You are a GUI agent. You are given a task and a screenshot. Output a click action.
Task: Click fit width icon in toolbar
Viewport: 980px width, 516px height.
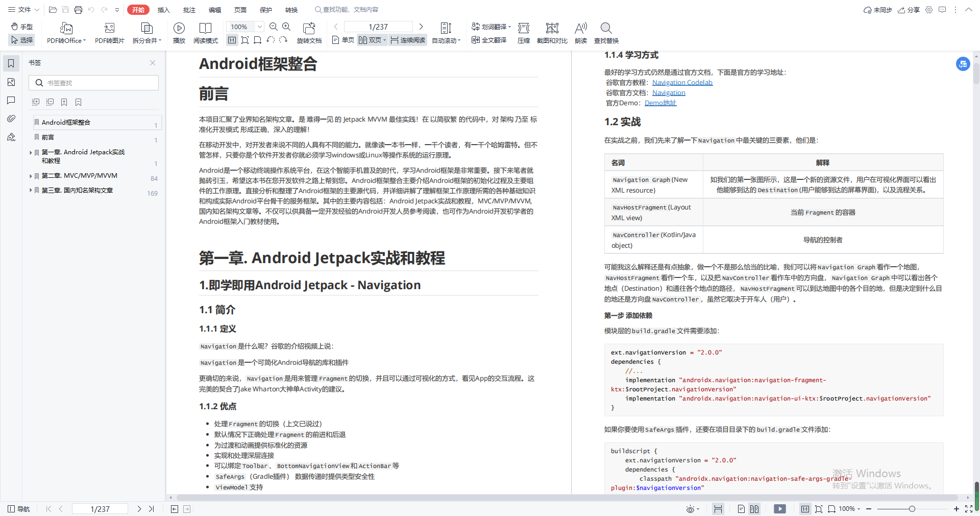[258, 40]
